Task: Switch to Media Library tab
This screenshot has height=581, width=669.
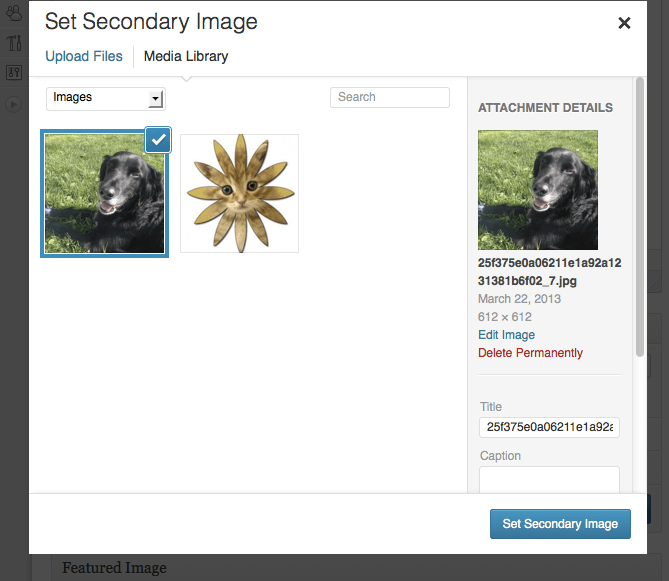Action: (186, 56)
